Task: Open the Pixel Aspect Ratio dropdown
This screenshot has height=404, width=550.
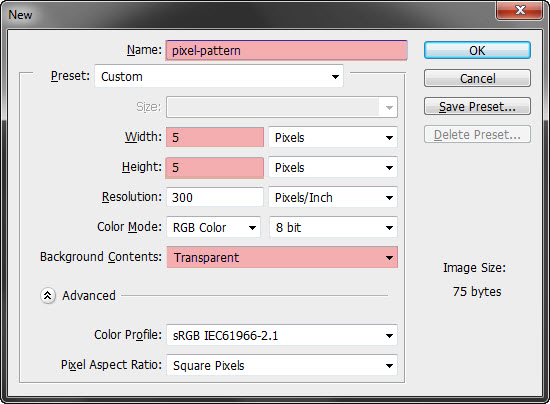Action: [x=282, y=365]
